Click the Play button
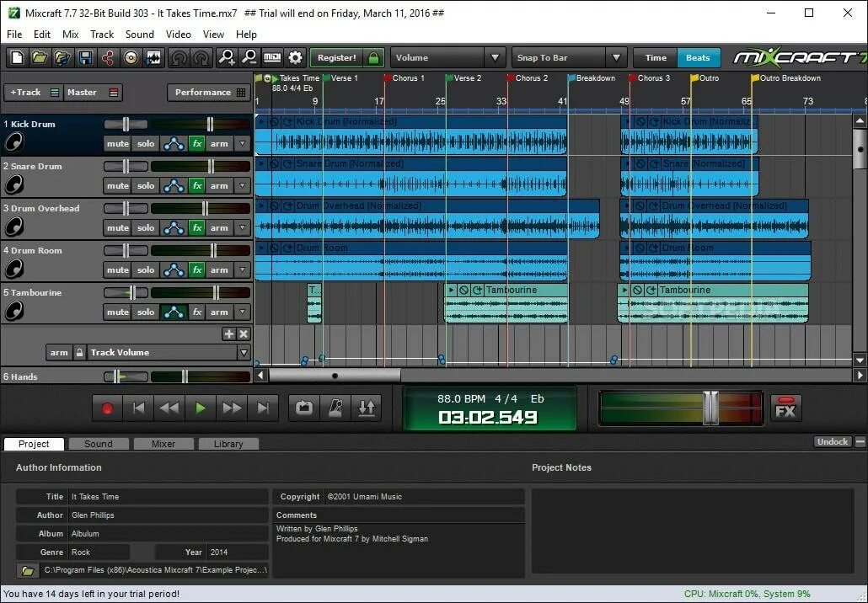 pos(201,408)
